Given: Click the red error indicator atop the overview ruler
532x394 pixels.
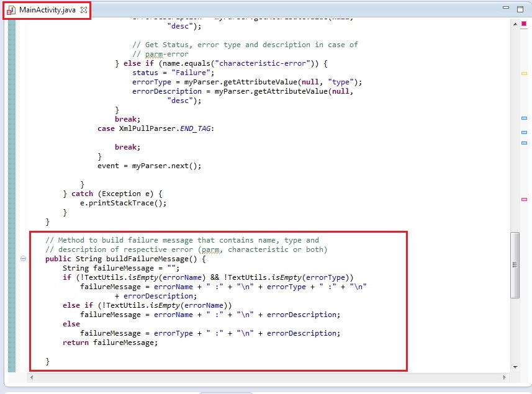Looking at the screenshot, I should 524,24.
